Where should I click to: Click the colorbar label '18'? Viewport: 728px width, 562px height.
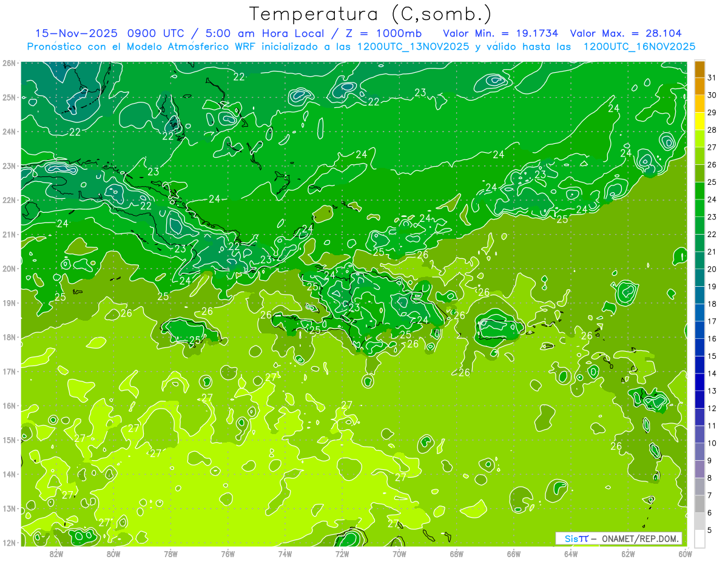tap(712, 304)
